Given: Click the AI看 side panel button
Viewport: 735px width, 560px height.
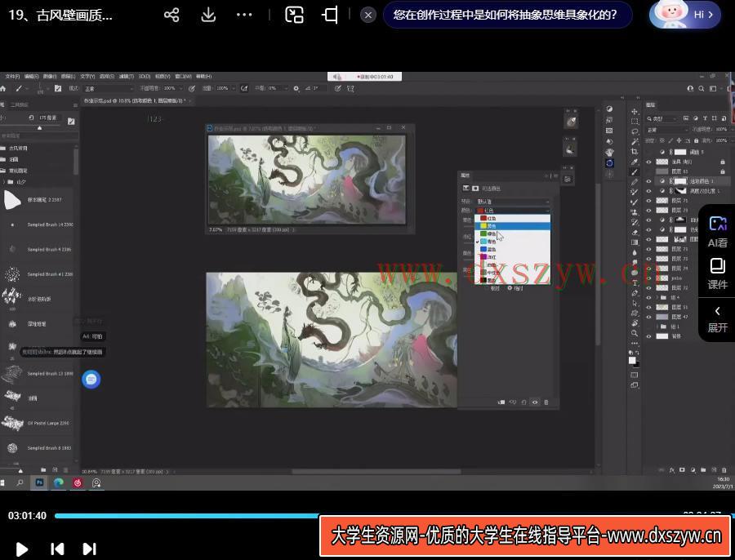Looking at the screenshot, I should 717,232.
